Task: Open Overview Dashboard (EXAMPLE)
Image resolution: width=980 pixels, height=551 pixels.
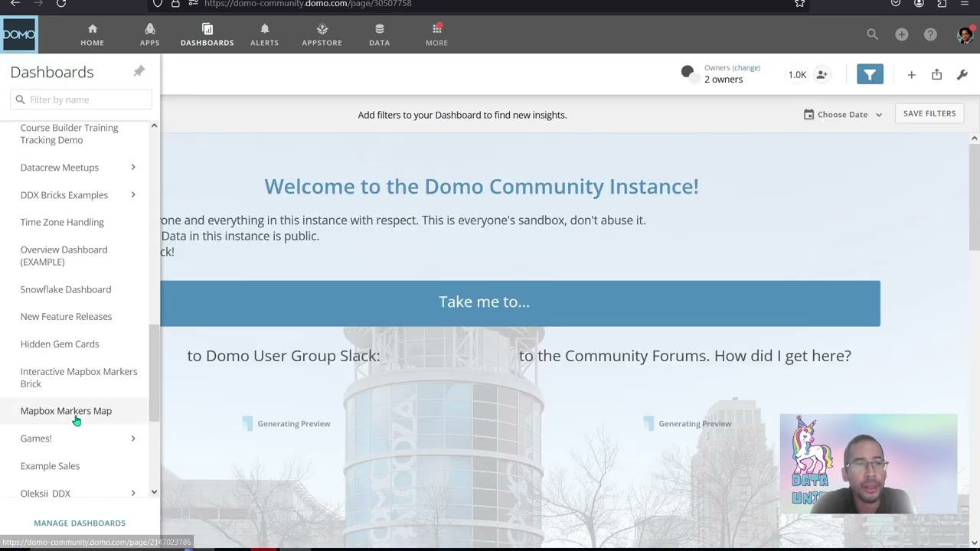Action: (x=64, y=256)
